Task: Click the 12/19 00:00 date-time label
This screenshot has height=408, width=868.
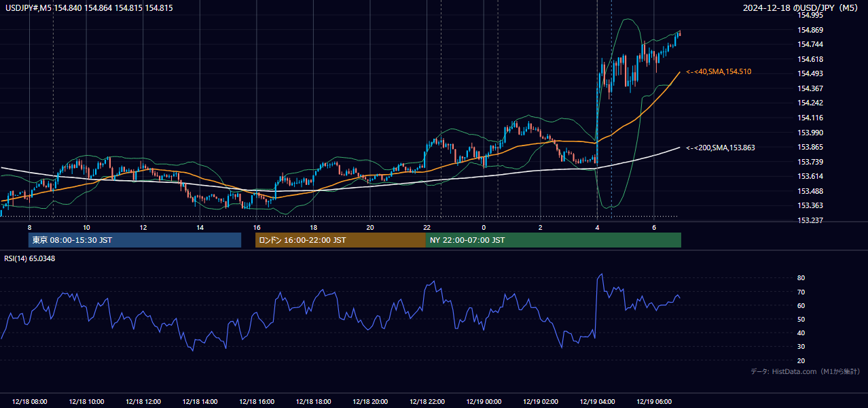Action: point(484,402)
